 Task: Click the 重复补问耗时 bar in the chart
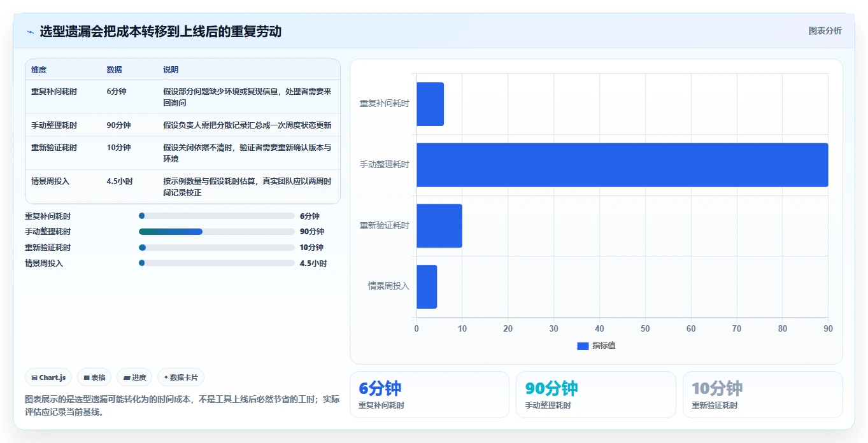pos(430,104)
